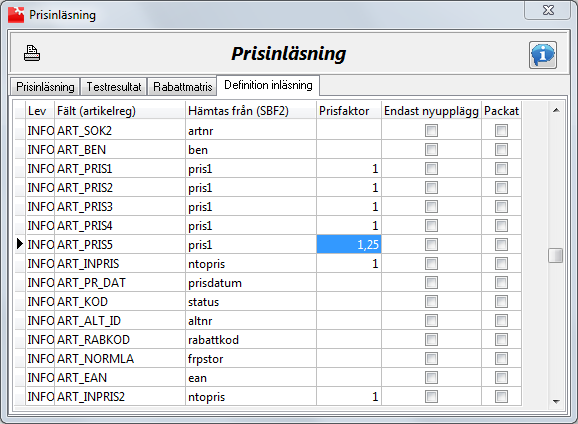Click the rabattkod cell in ART_RABKOD row
The width and height of the screenshot is (578, 424).
point(251,340)
